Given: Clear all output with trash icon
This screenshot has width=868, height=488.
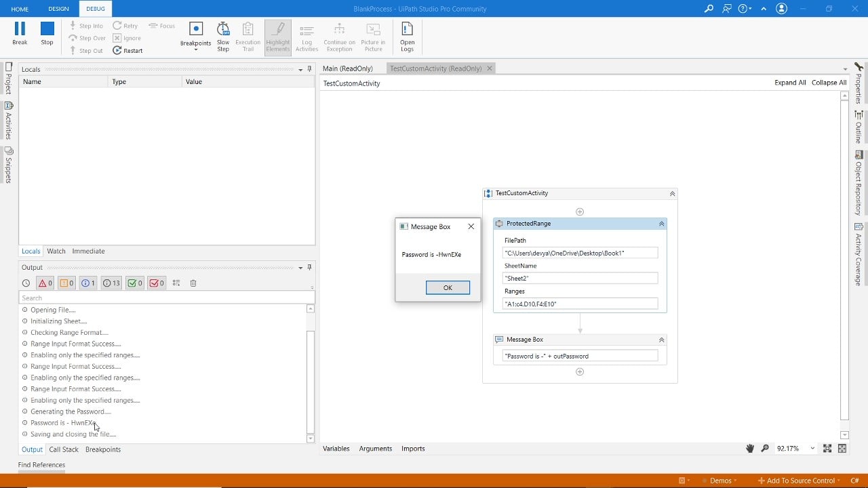Looking at the screenshot, I should 193,283.
